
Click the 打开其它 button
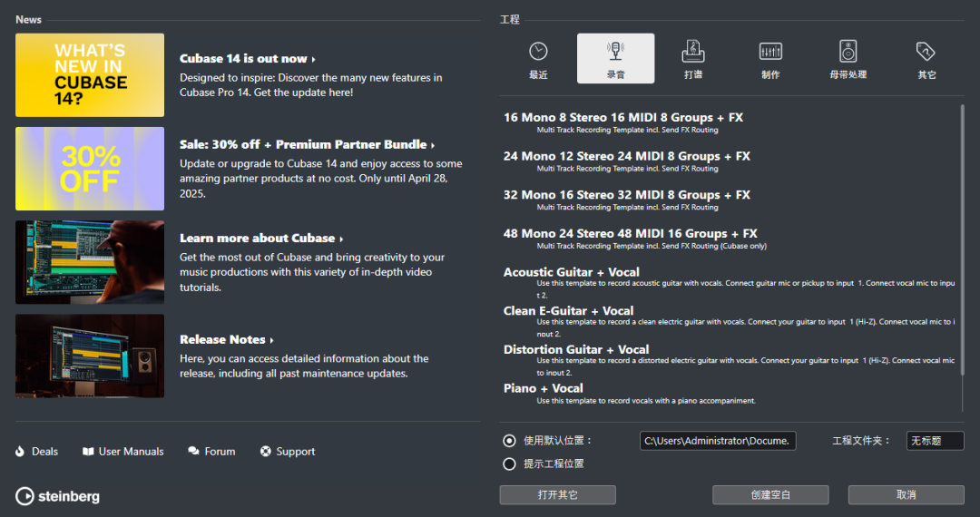(x=557, y=495)
